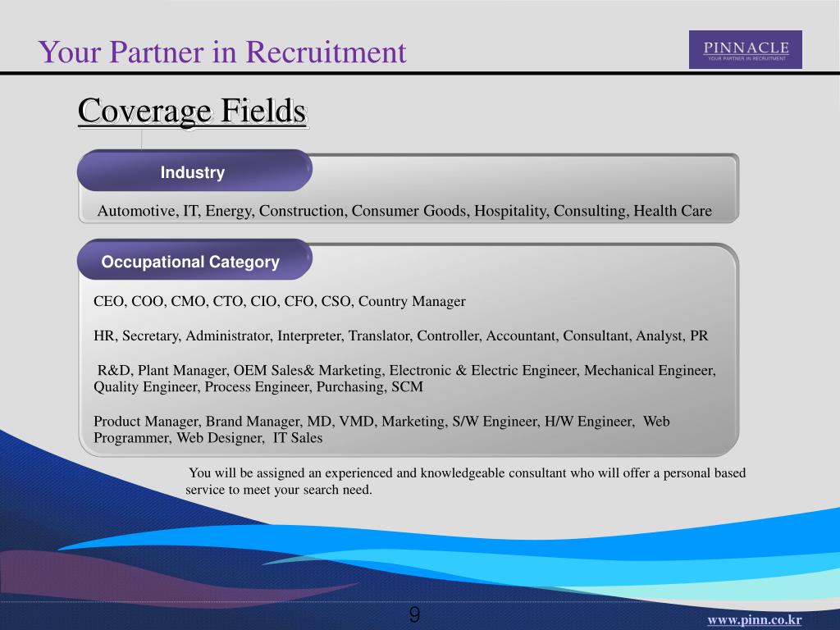Click the industry list starting 'Automotive, IT, Energy'
840x630 pixels.
(x=404, y=211)
